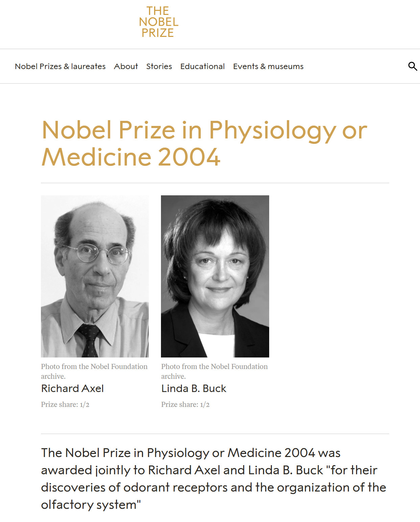The image size is (420, 522).
Task: Click Linda B. Buck's portrait photo
Action: [215, 276]
